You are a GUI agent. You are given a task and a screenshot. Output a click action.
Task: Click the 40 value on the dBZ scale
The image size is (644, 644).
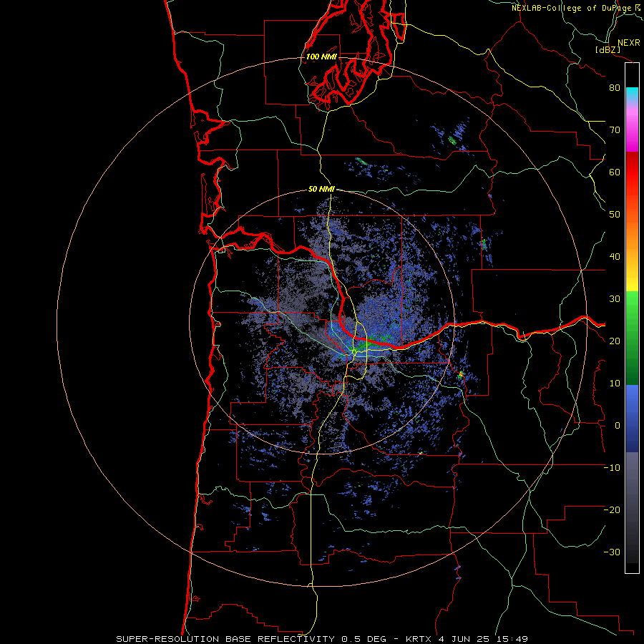tap(615, 257)
